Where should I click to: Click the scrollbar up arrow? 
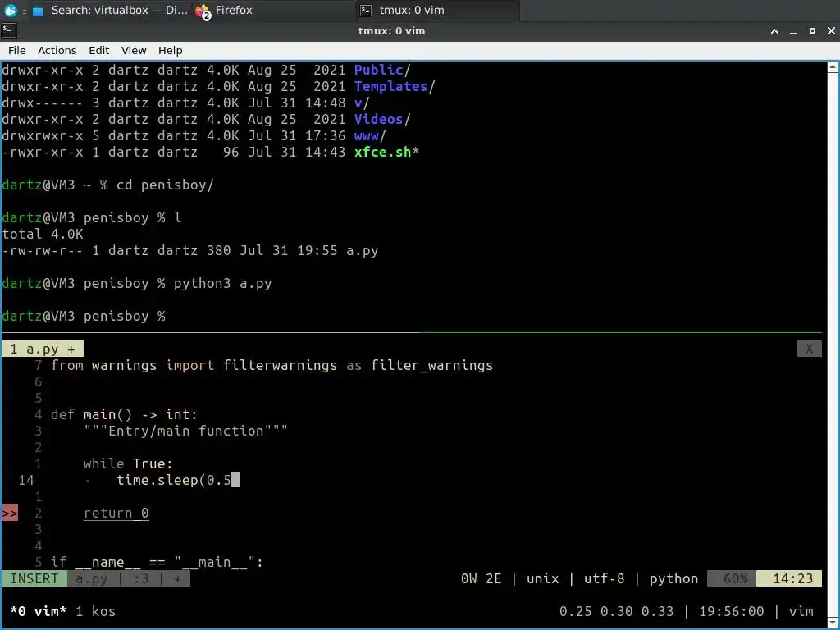click(x=833, y=67)
